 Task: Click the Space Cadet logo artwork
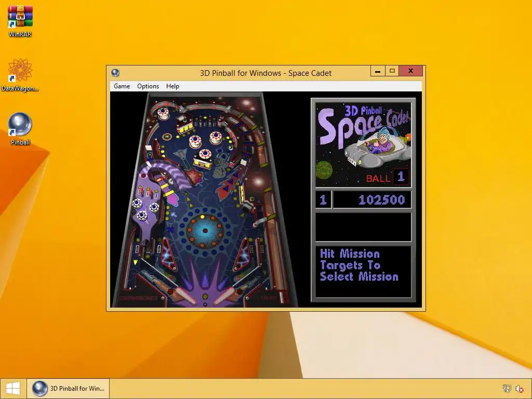click(x=363, y=145)
